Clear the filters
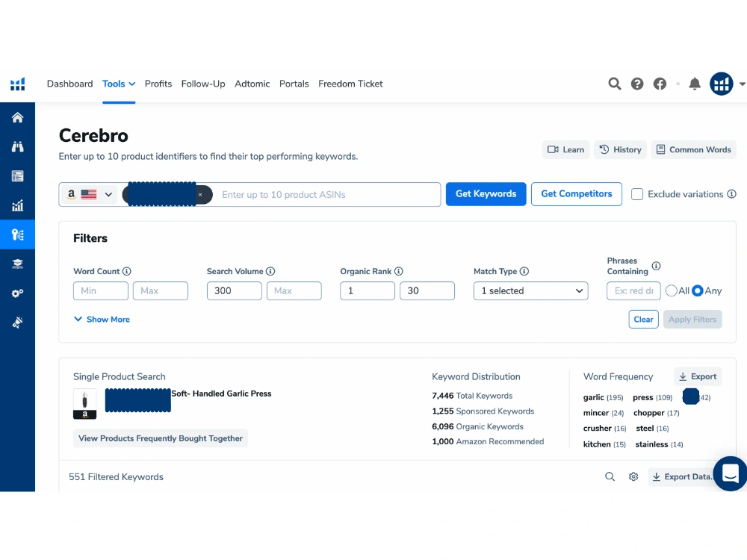 (x=644, y=319)
